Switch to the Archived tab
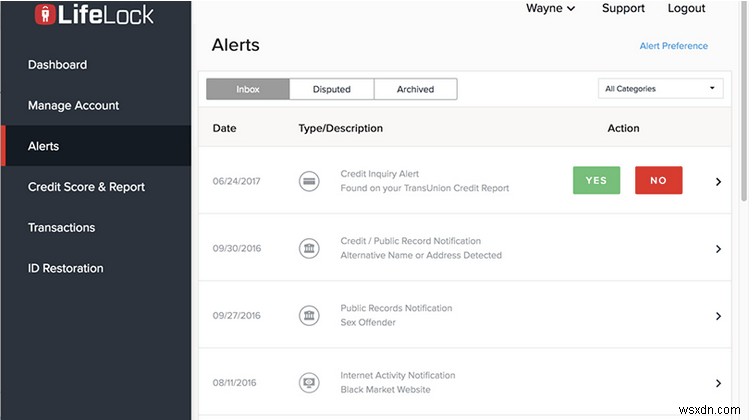This screenshot has height=420, width=752. tap(415, 89)
